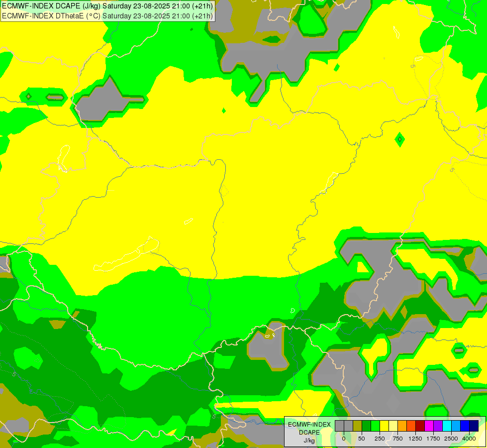Click the ECMWF-INDEX label in the legend

[x=309, y=425]
